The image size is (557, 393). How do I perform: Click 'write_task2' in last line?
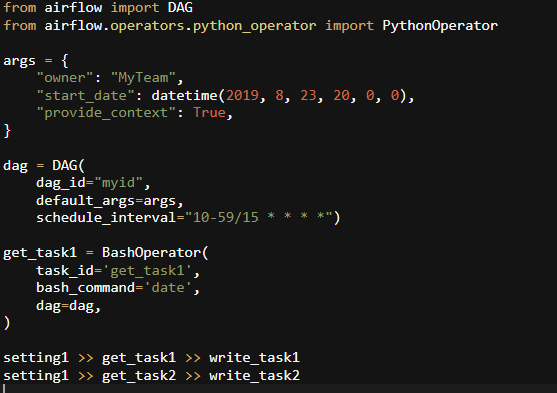(x=254, y=376)
